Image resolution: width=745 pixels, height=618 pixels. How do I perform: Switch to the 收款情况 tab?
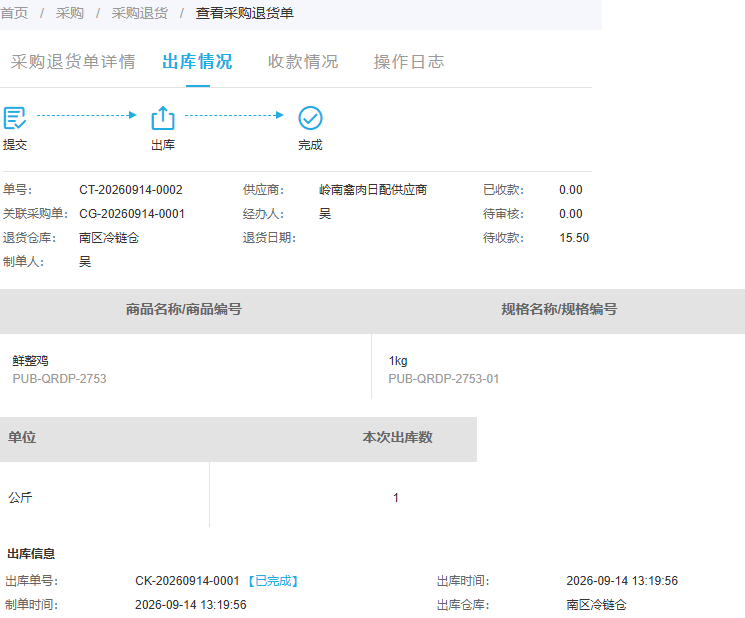click(303, 62)
